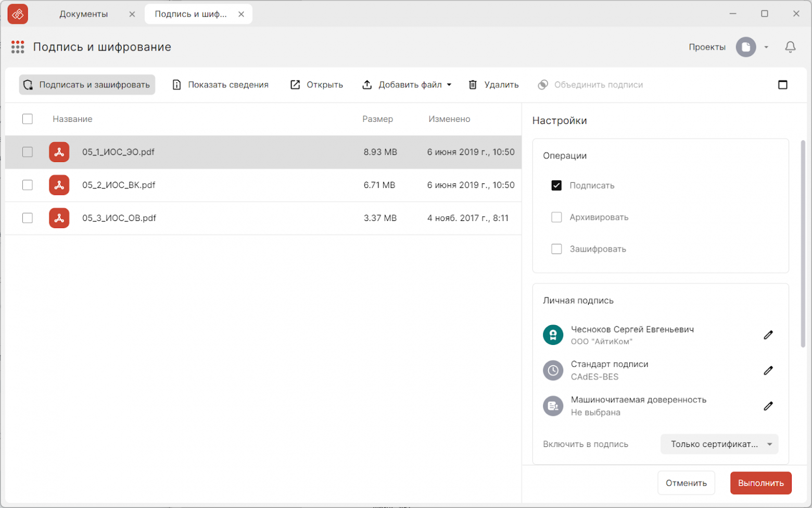The height and width of the screenshot is (508, 812).
Task: Click the Удалить trash icon
Action: (473, 85)
